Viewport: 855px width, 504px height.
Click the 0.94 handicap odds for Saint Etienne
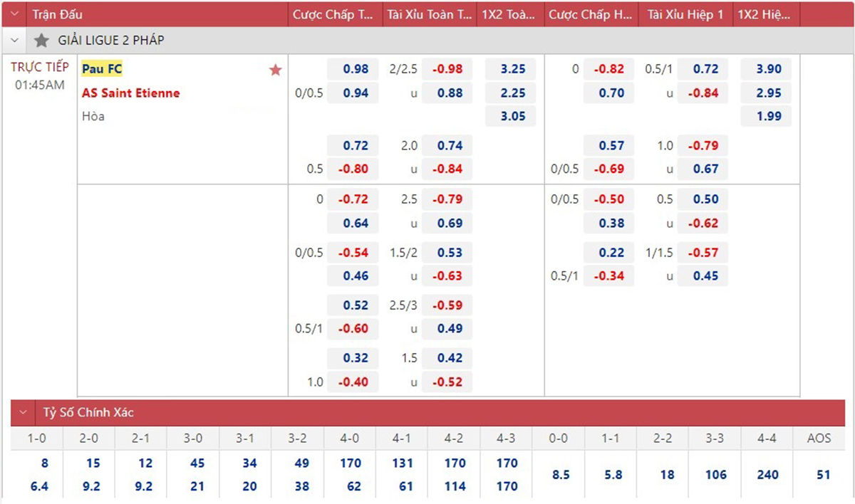[356, 93]
